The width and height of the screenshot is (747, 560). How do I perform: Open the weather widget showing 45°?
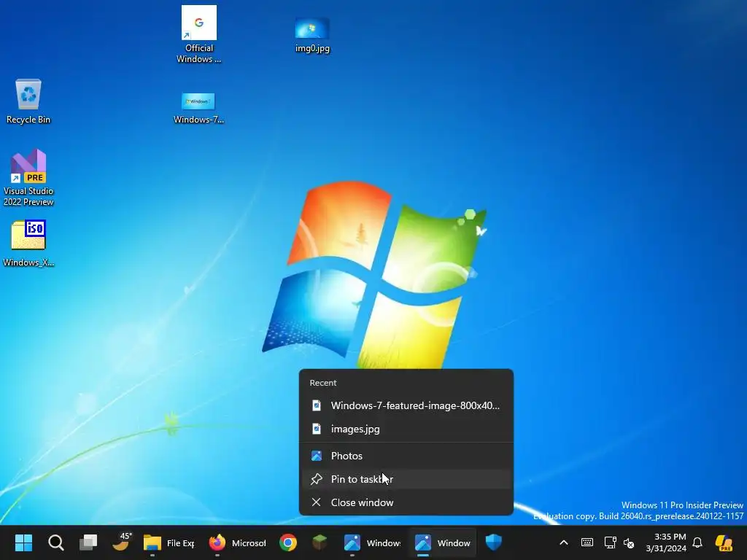(x=122, y=542)
